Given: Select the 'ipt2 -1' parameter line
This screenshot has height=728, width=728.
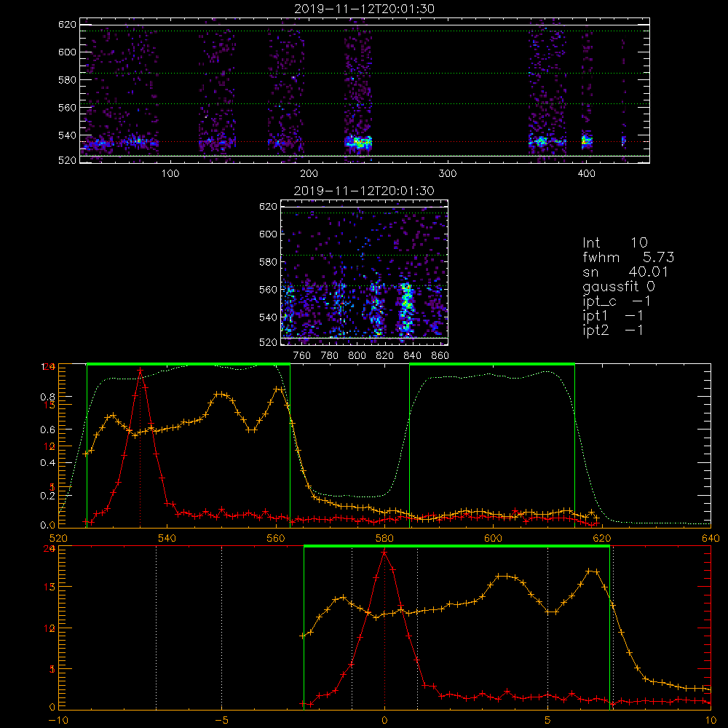Looking at the screenshot, I should (613, 330).
